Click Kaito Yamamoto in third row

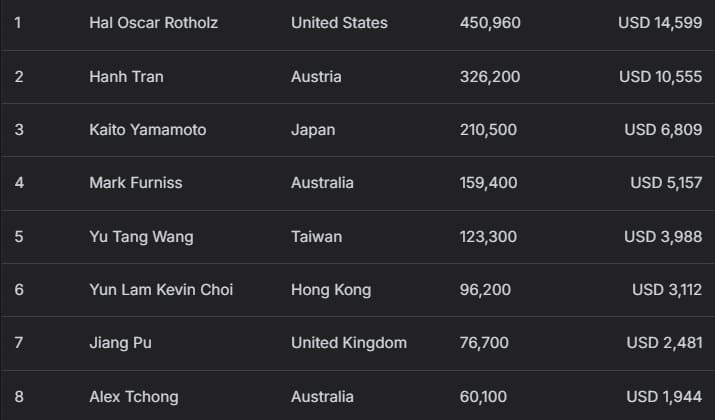(x=147, y=130)
